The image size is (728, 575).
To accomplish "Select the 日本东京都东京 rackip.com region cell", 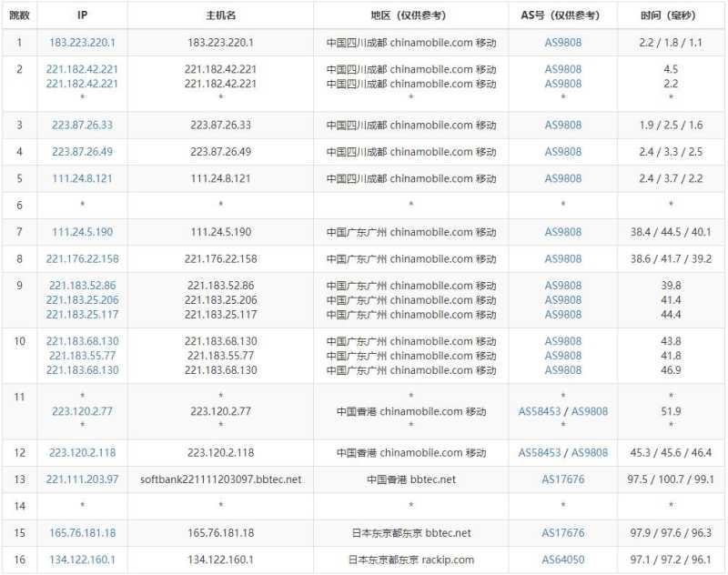I will point(411,560).
